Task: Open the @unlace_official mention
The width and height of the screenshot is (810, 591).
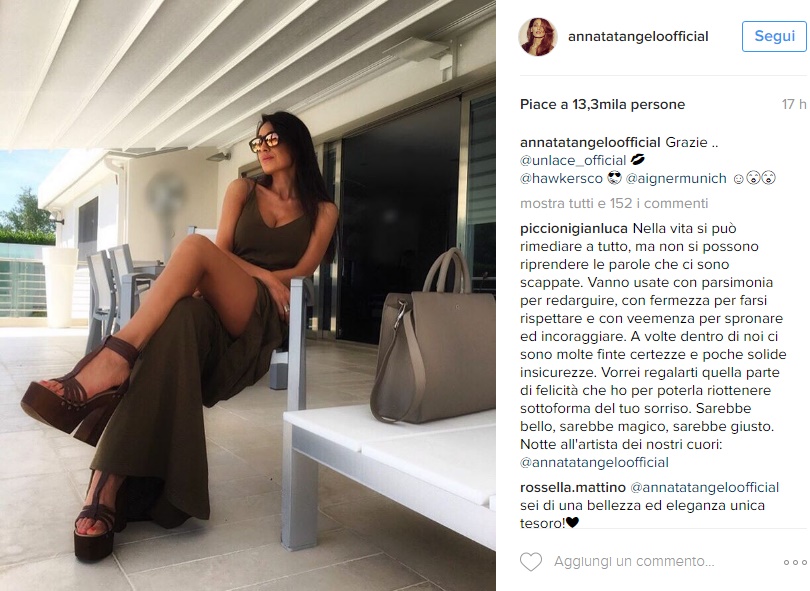Action: tap(573, 160)
